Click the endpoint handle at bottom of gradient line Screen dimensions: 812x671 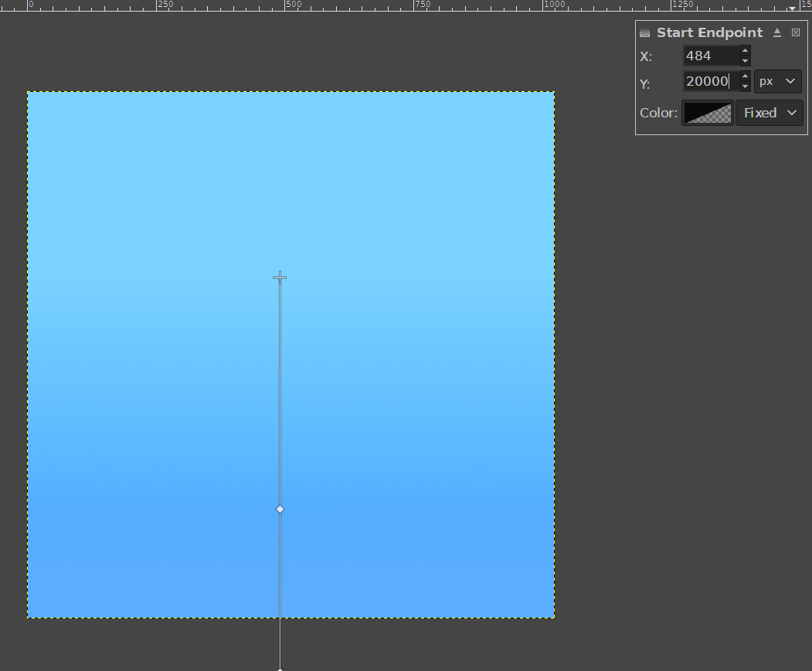pyautogui.click(x=280, y=669)
